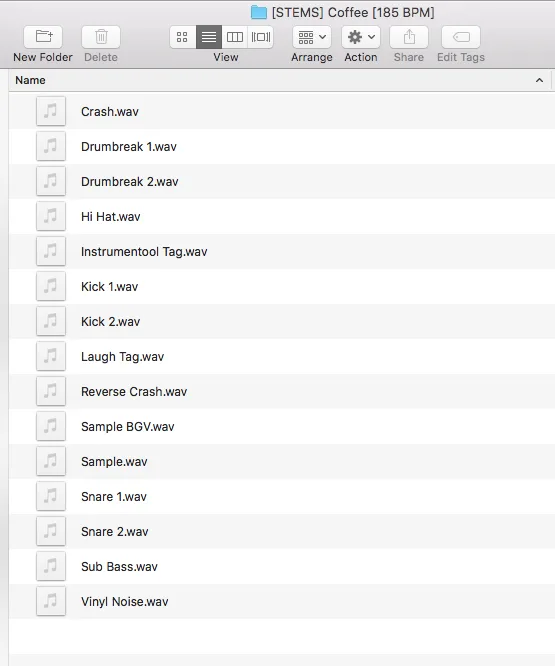
Task: Click the Delete trash button
Action: (x=101, y=37)
